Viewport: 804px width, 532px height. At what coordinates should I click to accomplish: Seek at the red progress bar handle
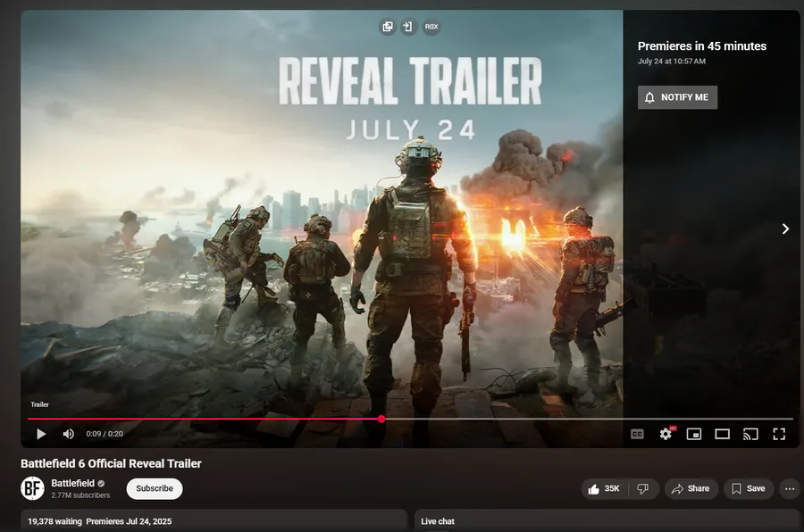381,419
